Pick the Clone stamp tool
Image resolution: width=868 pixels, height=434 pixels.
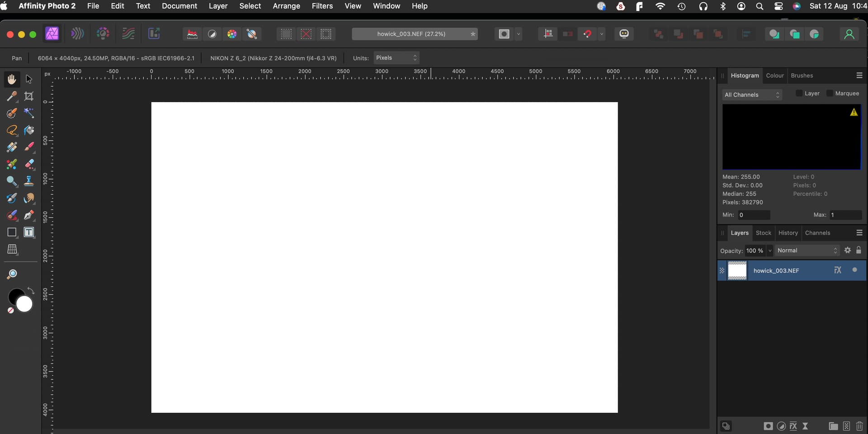(x=29, y=181)
